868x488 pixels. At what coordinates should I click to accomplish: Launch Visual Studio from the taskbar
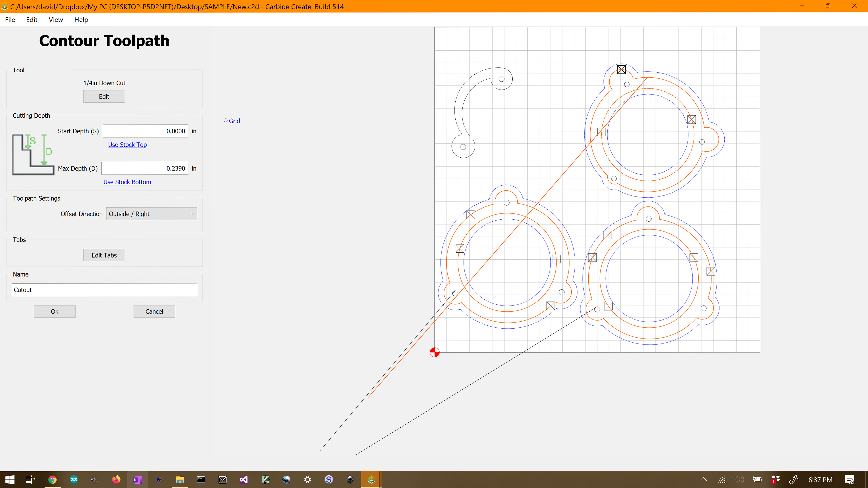pyautogui.click(x=244, y=480)
